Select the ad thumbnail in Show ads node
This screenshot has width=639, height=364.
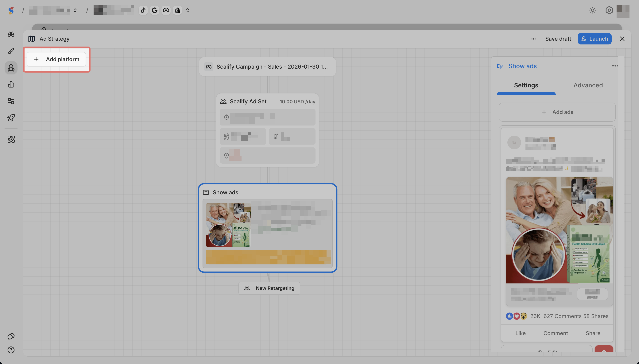click(228, 225)
